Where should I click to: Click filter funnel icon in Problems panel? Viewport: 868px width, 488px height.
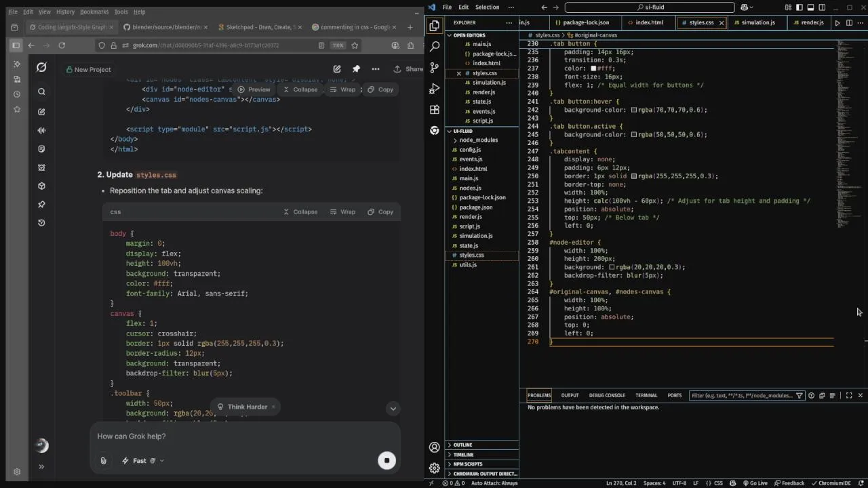point(800,396)
